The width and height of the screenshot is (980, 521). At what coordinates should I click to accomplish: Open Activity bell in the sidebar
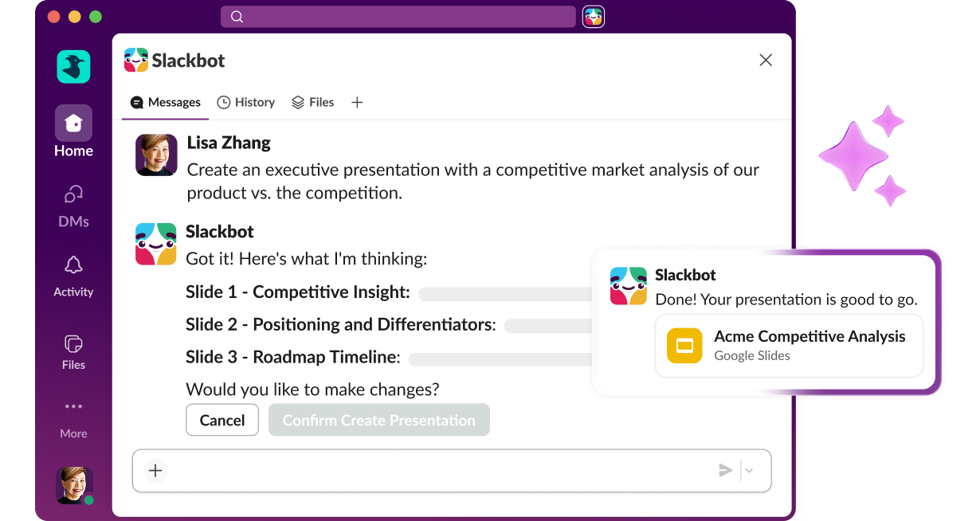73,276
